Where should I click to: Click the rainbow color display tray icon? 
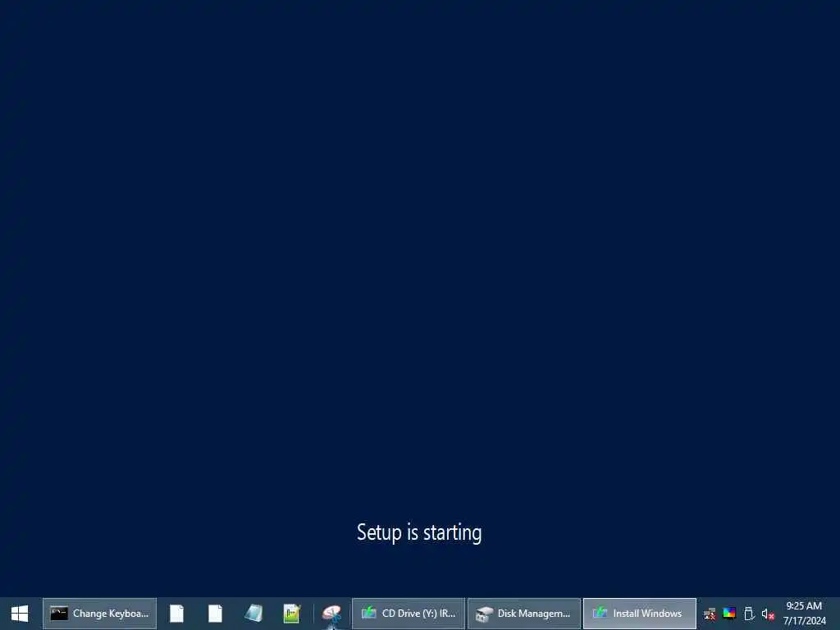coord(729,614)
